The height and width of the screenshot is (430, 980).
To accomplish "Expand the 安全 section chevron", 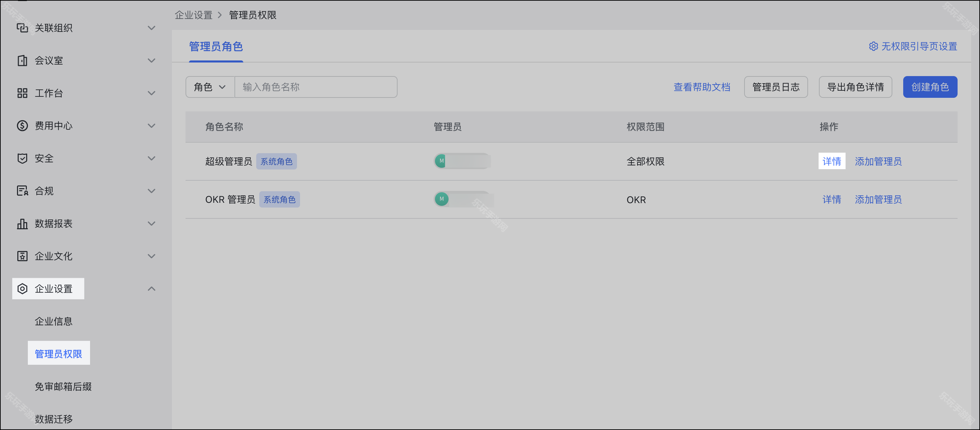I will (x=152, y=158).
